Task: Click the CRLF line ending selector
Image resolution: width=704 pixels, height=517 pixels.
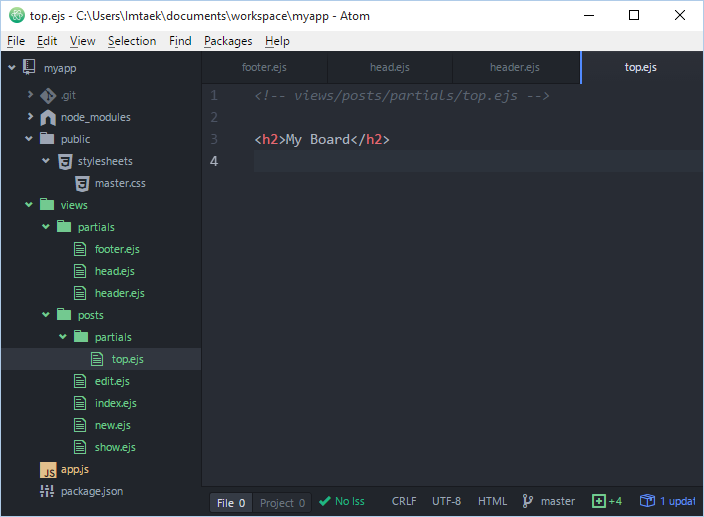Action: [404, 501]
